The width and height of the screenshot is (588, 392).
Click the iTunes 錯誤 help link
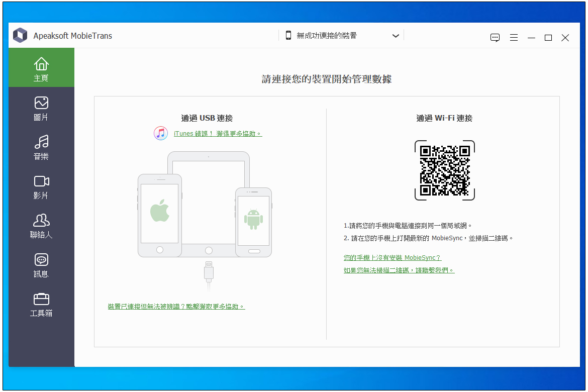tap(218, 134)
